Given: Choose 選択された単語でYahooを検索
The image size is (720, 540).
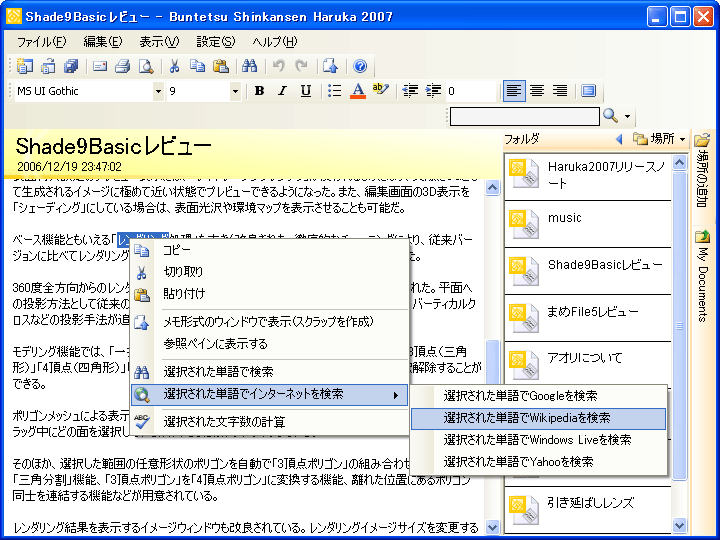Looking at the screenshot, I should [538, 462].
